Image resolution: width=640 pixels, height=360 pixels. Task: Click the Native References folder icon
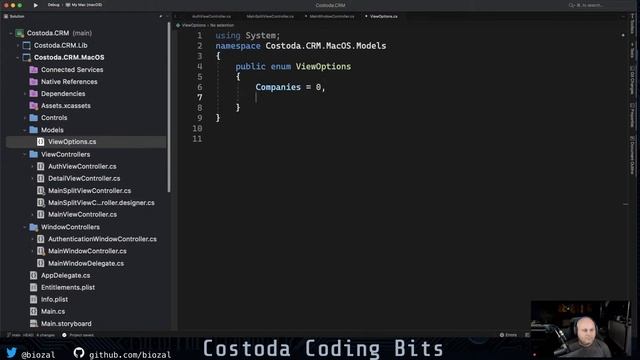34,82
